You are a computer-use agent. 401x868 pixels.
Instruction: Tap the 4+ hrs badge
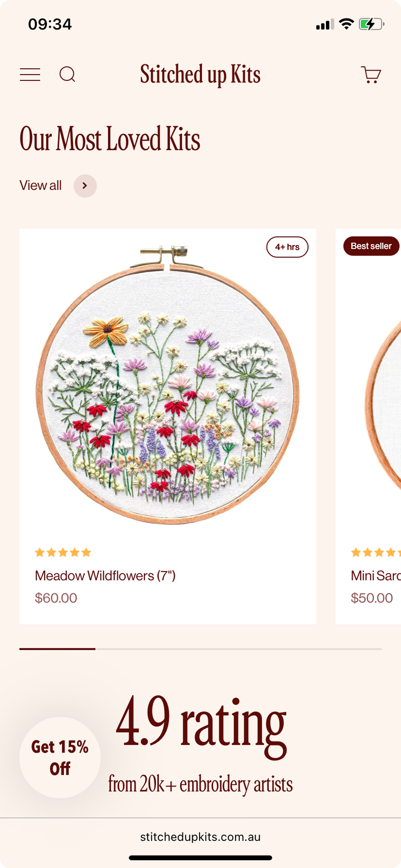click(x=287, y=247)
